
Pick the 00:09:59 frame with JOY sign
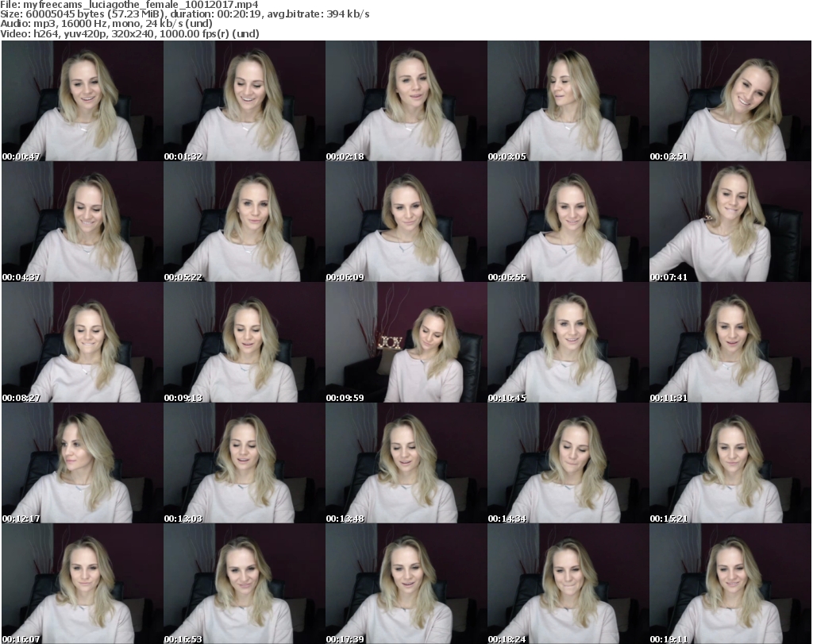[x=406, y=342]
